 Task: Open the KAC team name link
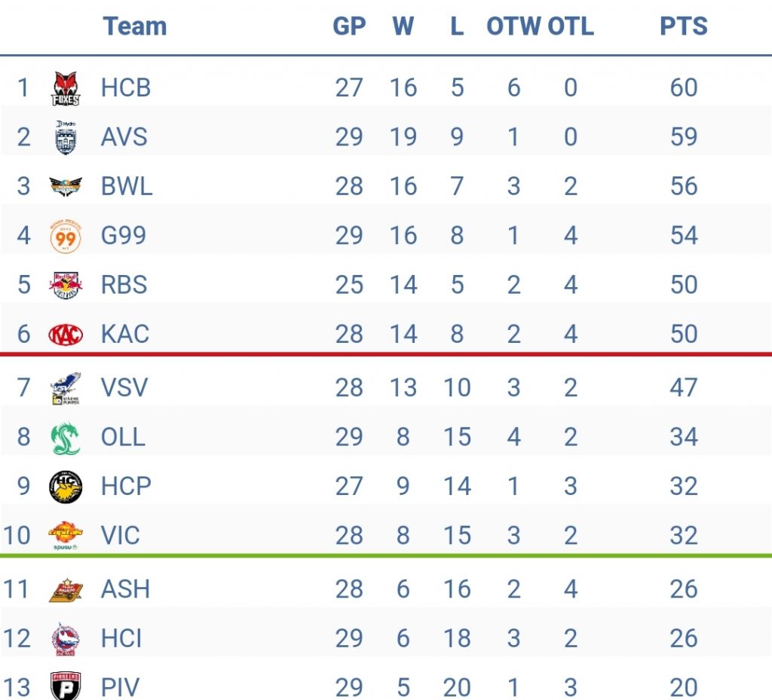coord(125,334)
